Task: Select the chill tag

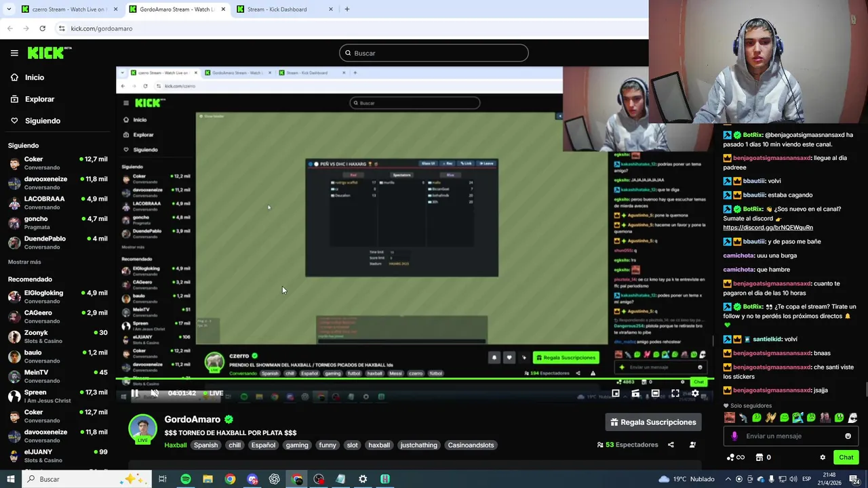Action: click(235, 445)
